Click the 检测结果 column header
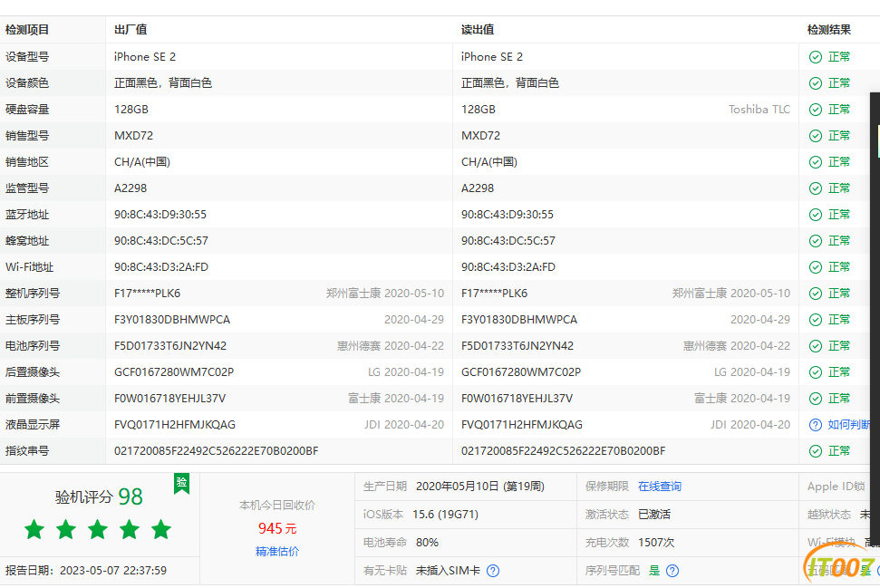The width and height of the screenshot is (880, 588). coord(829,30)
